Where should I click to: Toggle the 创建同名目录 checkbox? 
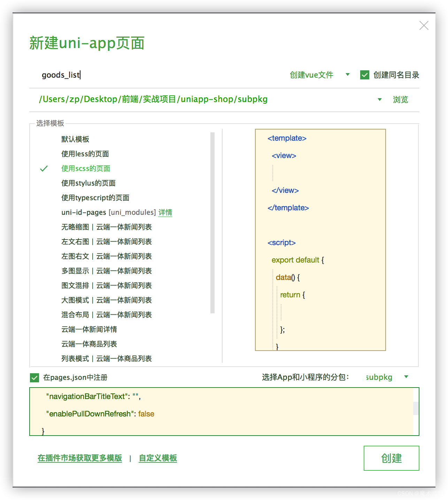tap(364, 75)
